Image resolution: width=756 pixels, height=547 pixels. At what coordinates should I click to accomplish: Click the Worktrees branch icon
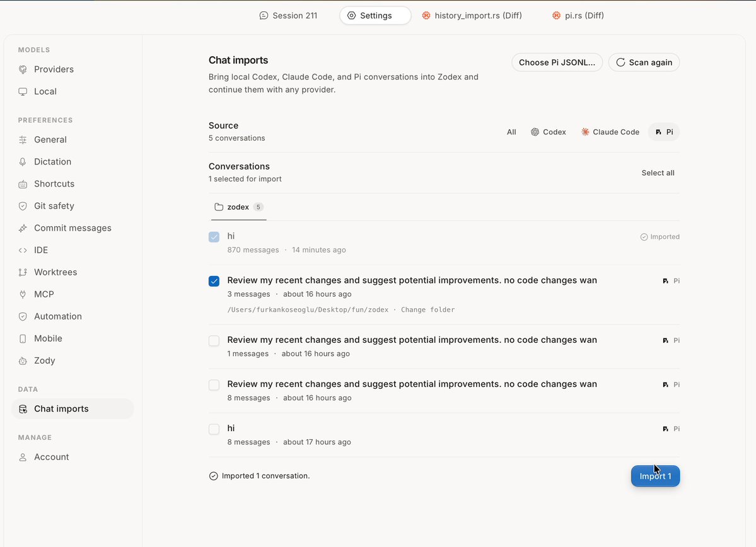tap(23, 272)
